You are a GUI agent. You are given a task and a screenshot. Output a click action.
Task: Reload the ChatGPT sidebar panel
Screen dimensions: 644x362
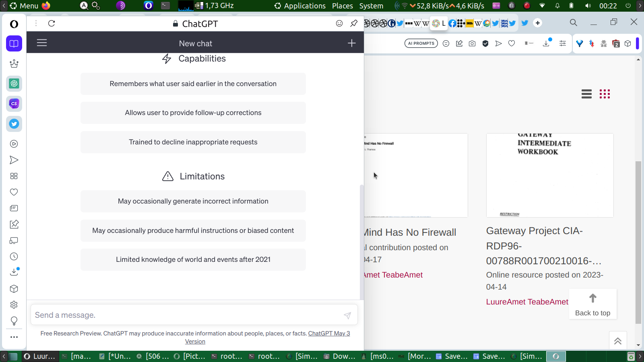52,23
